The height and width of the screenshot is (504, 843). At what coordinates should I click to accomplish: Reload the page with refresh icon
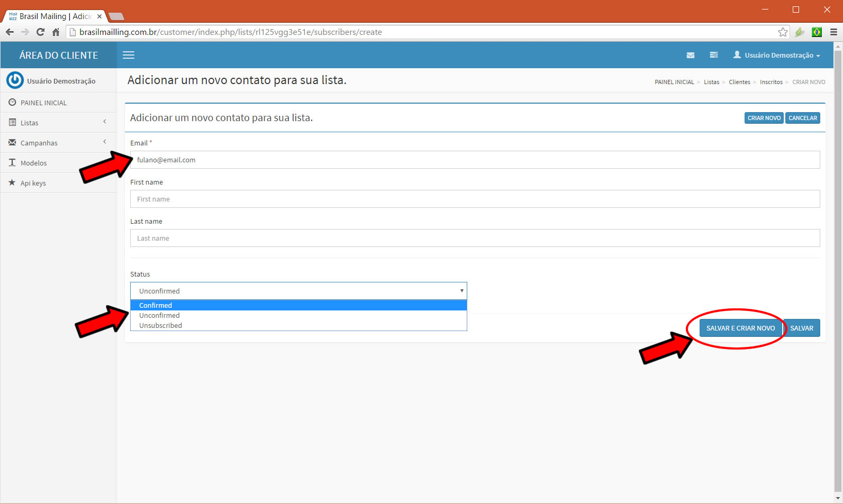[40, 32]
